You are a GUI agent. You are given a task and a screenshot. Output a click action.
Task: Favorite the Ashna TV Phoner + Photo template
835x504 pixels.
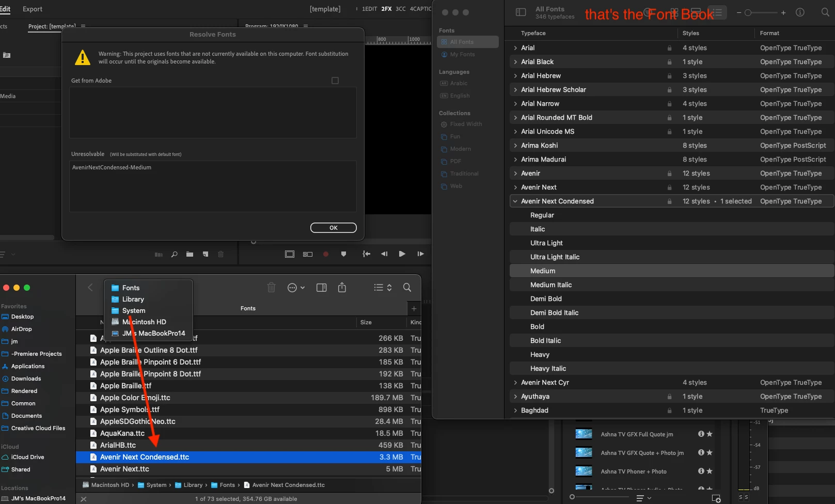pos(710,471)
